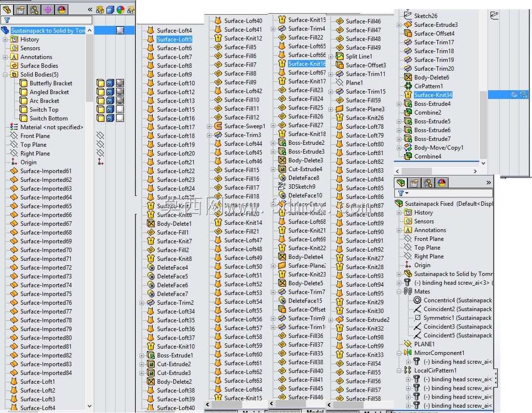This screenshot has height=413, width=532.
Task: Expand the Annotations folder in left tree
Action: (x=5, y=57)
